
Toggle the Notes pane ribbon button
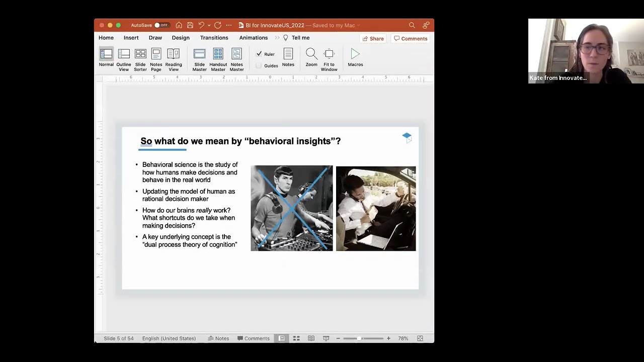[288, 57]
